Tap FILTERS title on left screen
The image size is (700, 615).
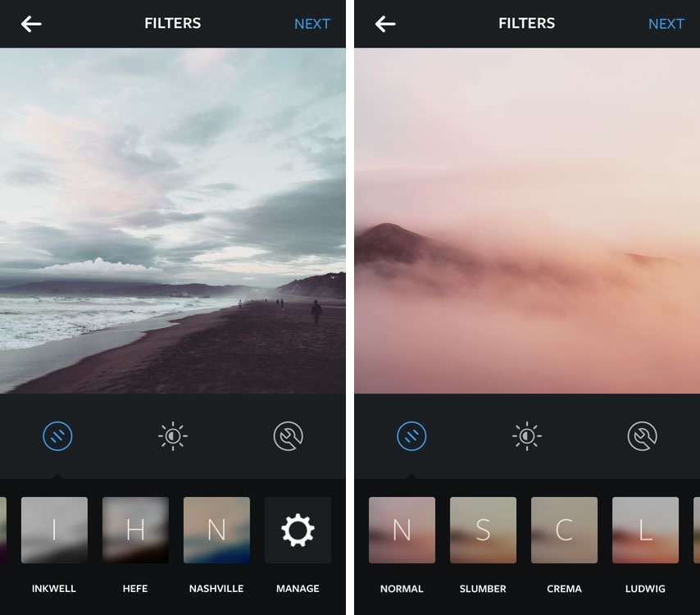[173, 23]
